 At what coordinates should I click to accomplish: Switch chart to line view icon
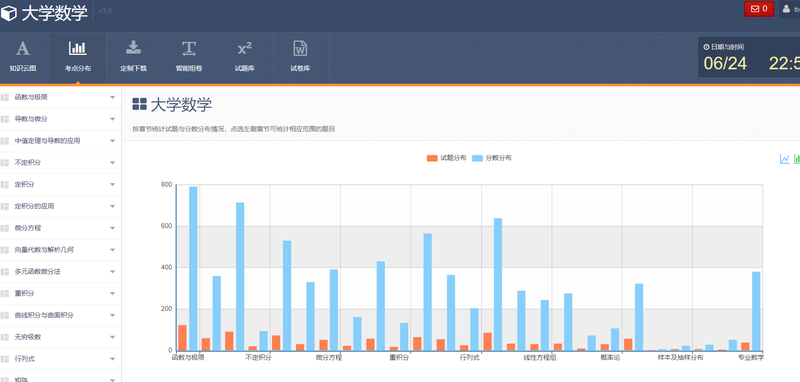pos(784,159)
